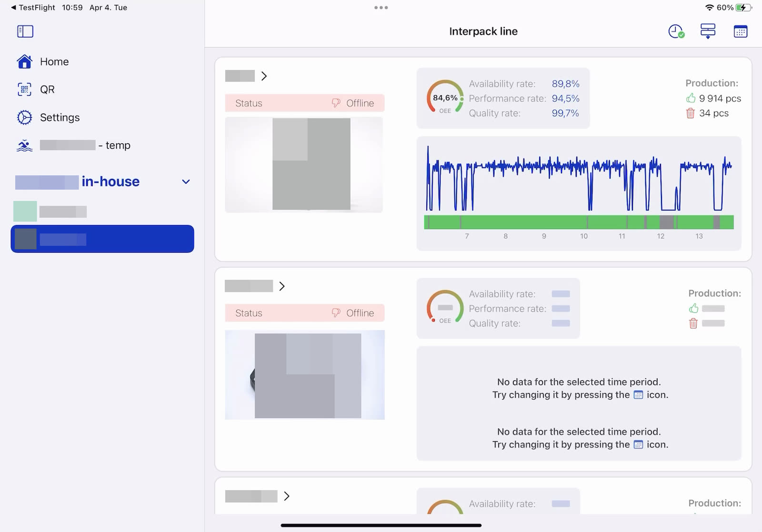
Task: Open the Interpack line title area
Action: click(x=483, y=31)
